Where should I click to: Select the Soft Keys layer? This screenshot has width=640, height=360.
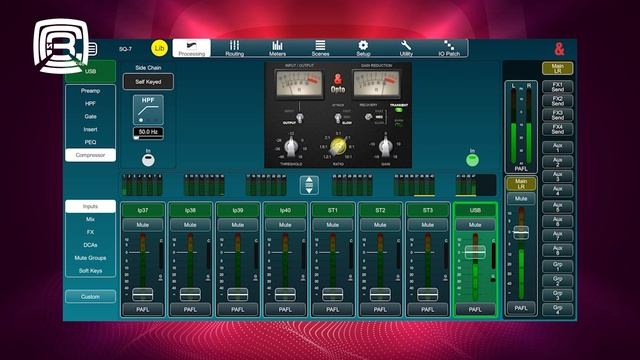click(x=90, y=271)
